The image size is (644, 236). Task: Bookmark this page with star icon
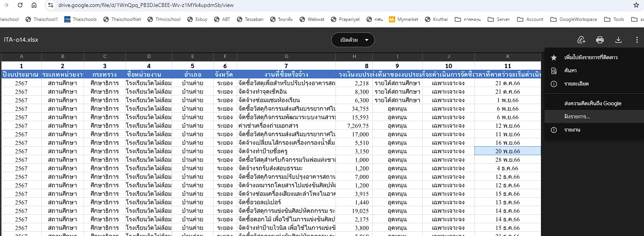(636, 5)
